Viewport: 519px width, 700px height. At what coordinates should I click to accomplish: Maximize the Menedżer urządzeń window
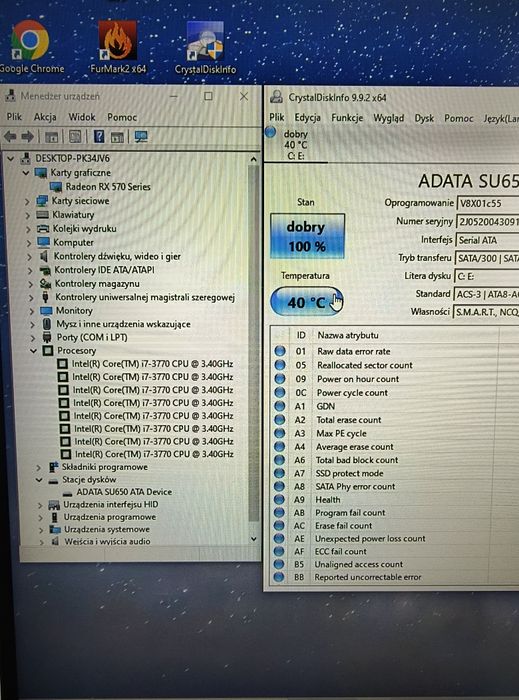tap(208, 96)
